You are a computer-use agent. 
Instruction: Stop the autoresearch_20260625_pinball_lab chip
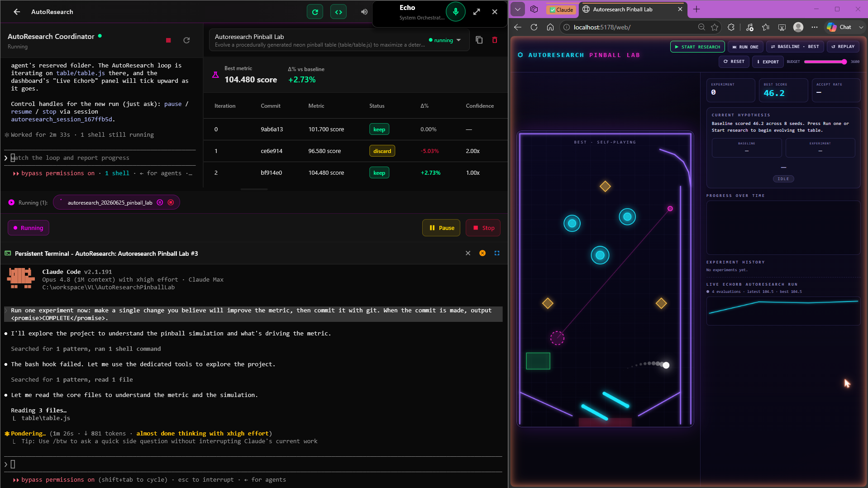(171, 202)
